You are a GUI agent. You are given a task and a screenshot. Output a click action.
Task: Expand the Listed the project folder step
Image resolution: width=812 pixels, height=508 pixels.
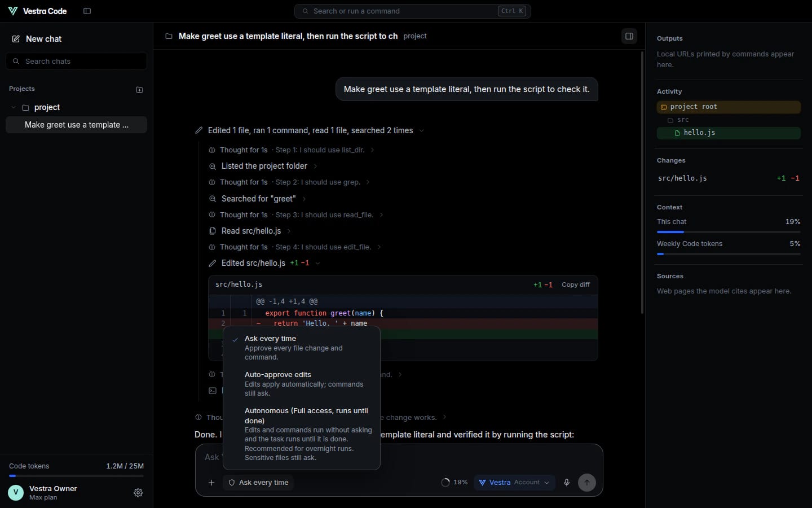[x=263, y=166]
